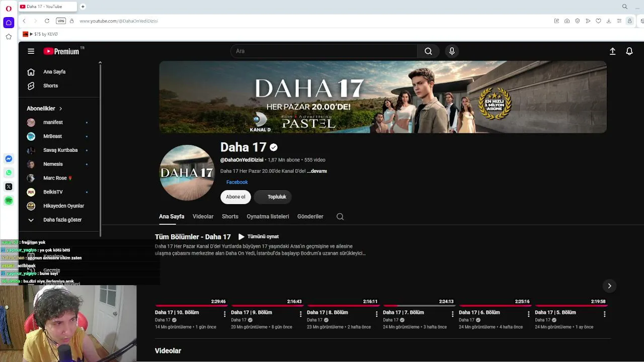Viewport: 644px width, 362px height.
Task: Open Messenger from the Opera sidebar
Action: [9, 159]
